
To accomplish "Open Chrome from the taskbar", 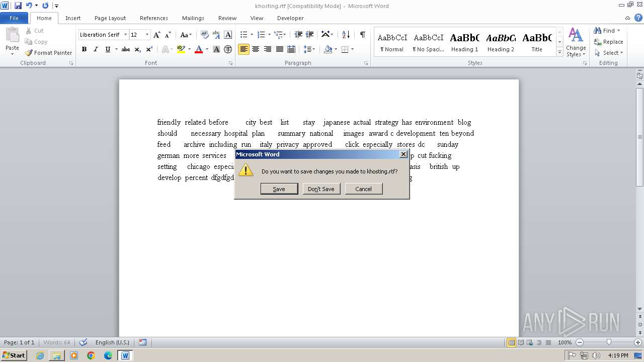I will coord(91,355).
